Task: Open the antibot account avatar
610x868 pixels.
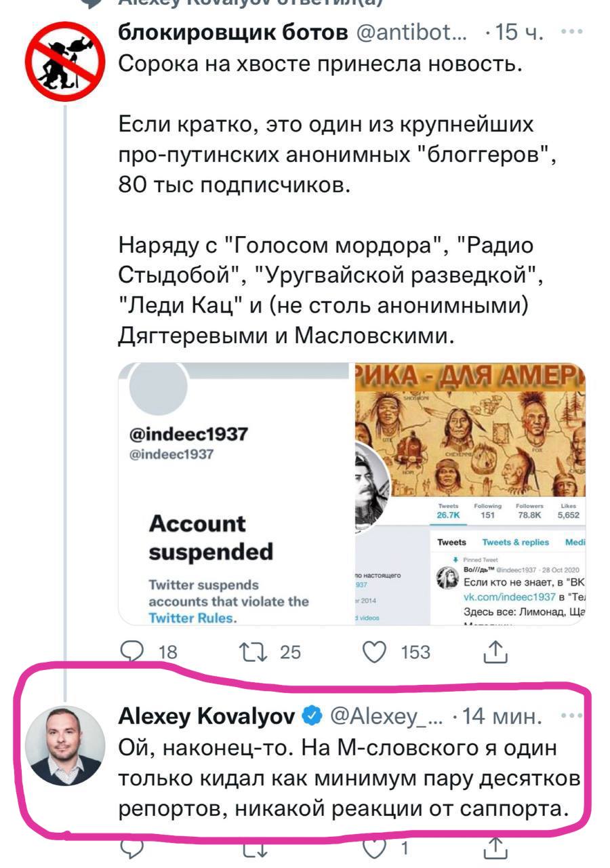Action: pyautogui.click(x=65, y=62)
